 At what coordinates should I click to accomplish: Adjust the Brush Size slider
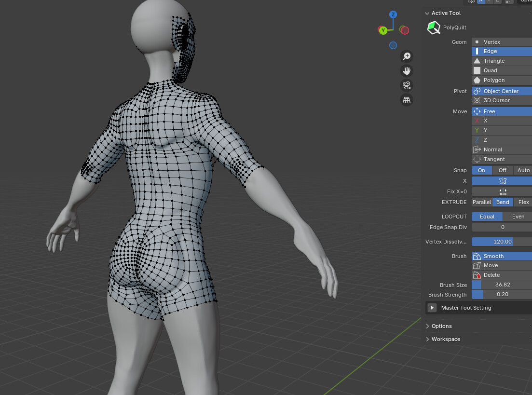(502, 285)
